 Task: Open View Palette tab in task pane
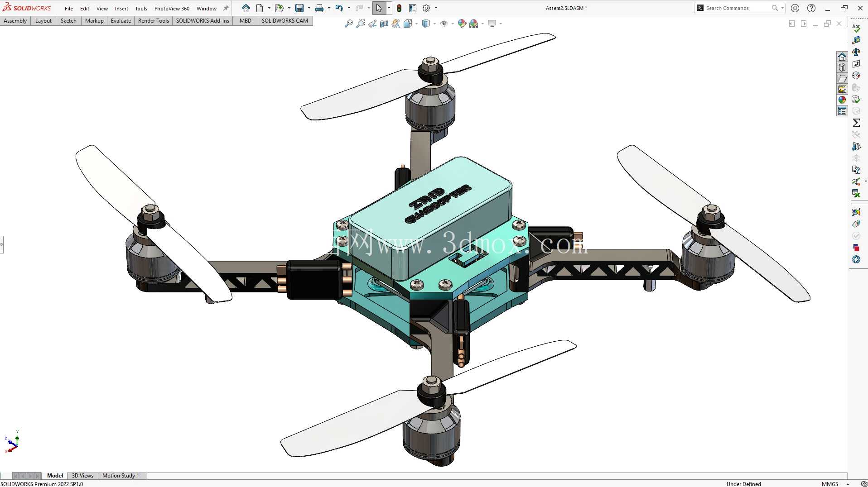[842, 89]
